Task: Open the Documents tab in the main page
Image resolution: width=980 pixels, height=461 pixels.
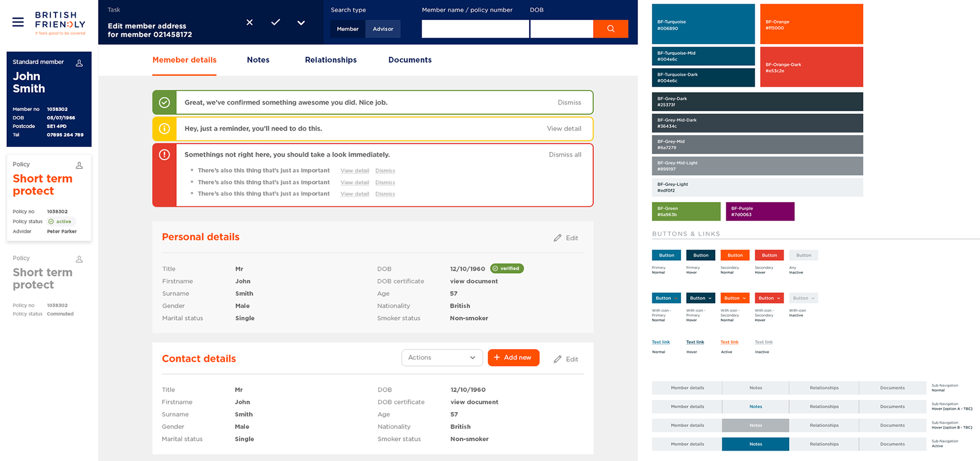Action: [410, 60]
